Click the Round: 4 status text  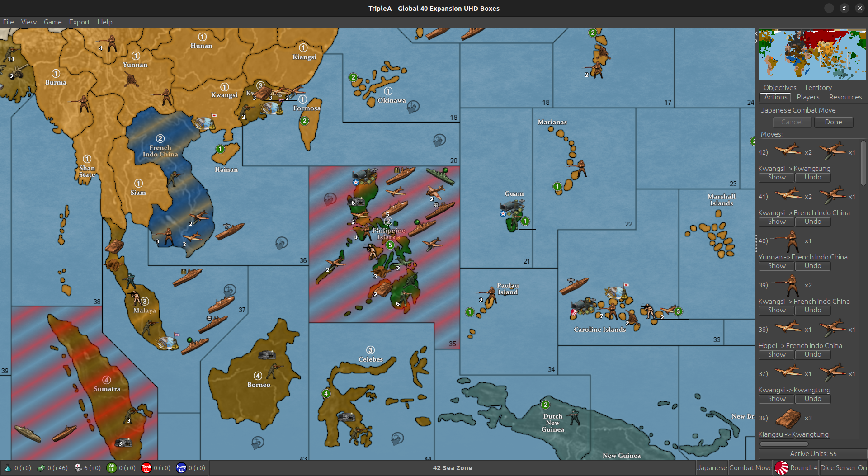pos(803,468)
